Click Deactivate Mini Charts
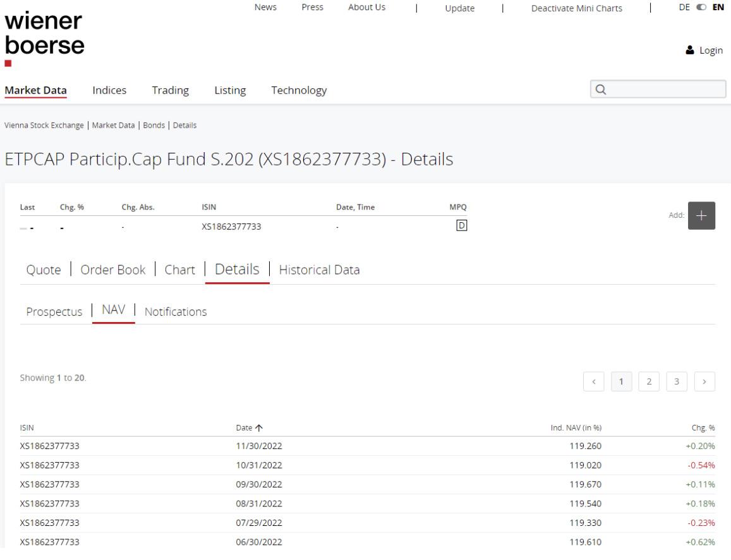Viewport: 731px width, 560px height. [x=577, y=8]
